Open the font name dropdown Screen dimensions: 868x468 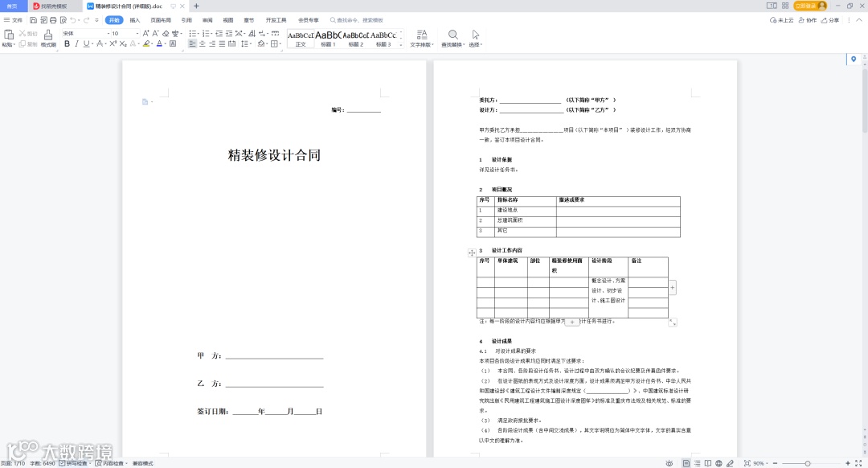click(x=108, y=33)
